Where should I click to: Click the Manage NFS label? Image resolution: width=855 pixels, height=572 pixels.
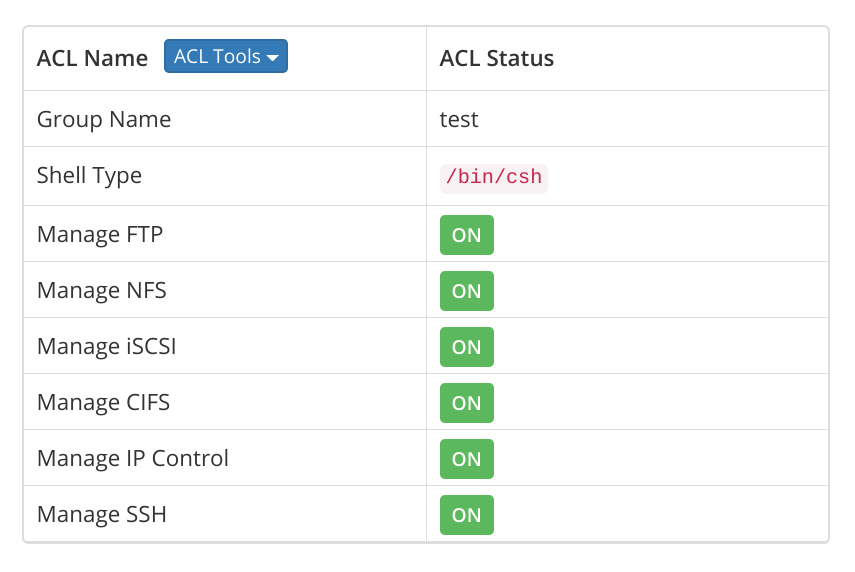(x=102, y=291)
